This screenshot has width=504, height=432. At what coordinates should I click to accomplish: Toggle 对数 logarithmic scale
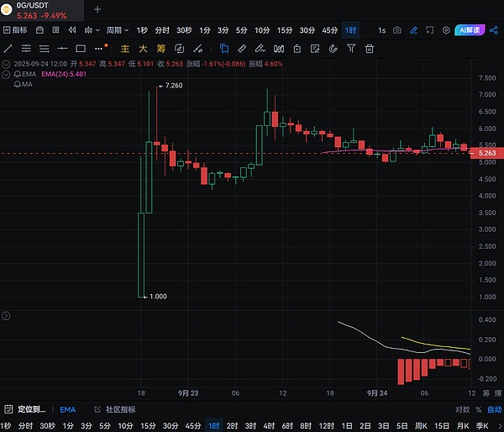[462, 409]
